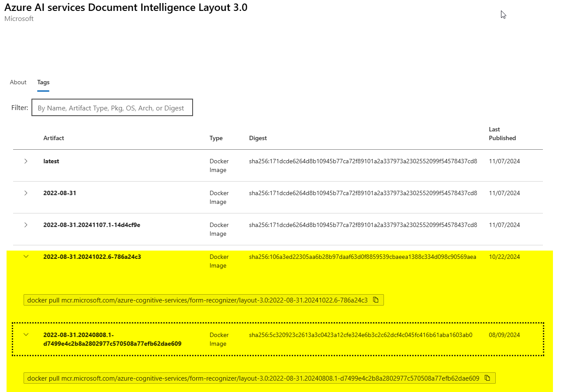
Task: Click the Last Published column header
Action: pyautogui.click(x=502, y=134)
